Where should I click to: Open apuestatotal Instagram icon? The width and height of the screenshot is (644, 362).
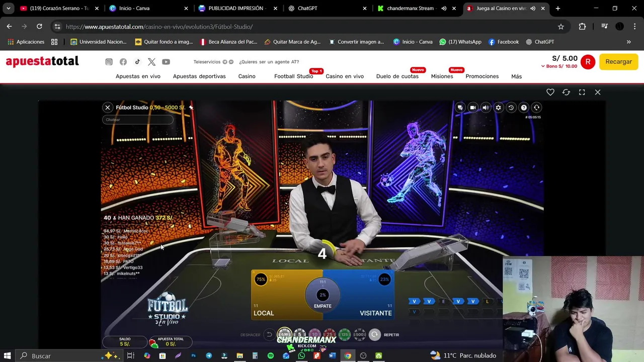[x=109, y=62]
